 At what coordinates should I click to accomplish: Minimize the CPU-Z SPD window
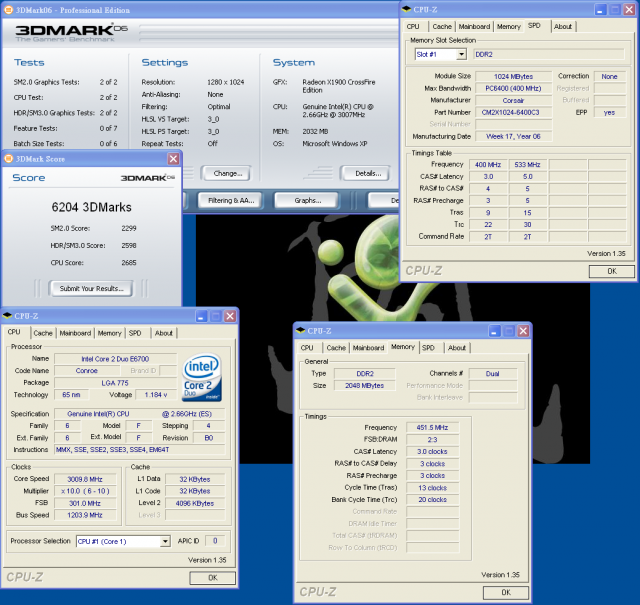tap(600, 10)
